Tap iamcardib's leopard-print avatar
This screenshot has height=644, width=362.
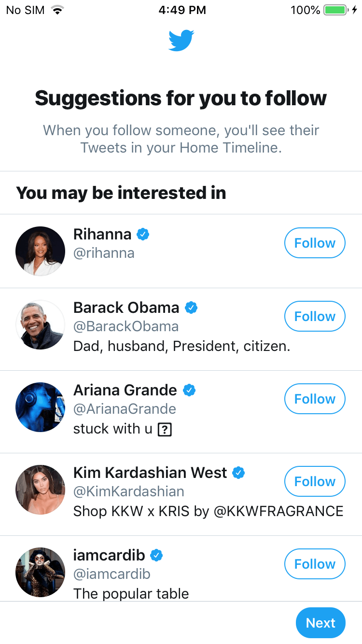point(40,572)
